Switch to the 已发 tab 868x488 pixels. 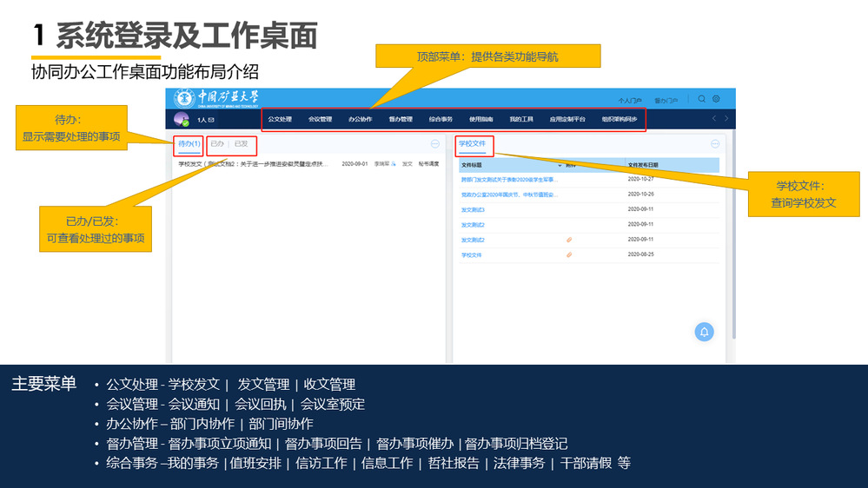[242, 144]
